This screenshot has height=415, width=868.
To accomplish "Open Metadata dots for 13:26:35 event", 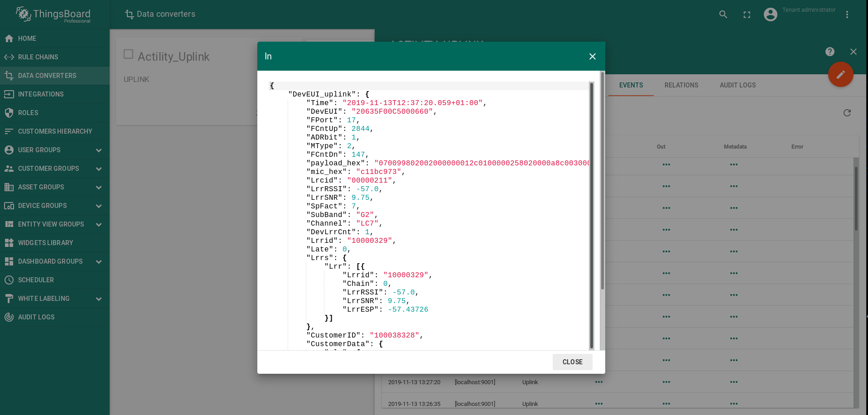I will click(734, 404).
